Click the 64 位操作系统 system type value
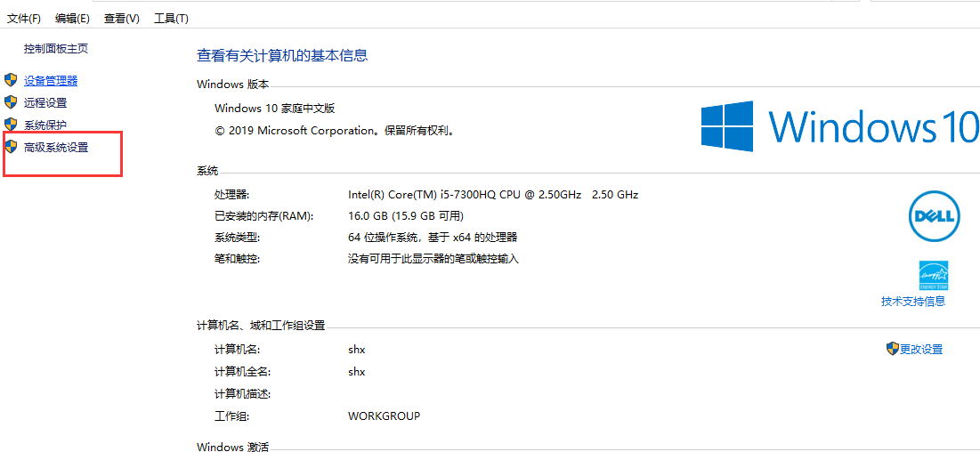980x452 pixels. point(433,238)
